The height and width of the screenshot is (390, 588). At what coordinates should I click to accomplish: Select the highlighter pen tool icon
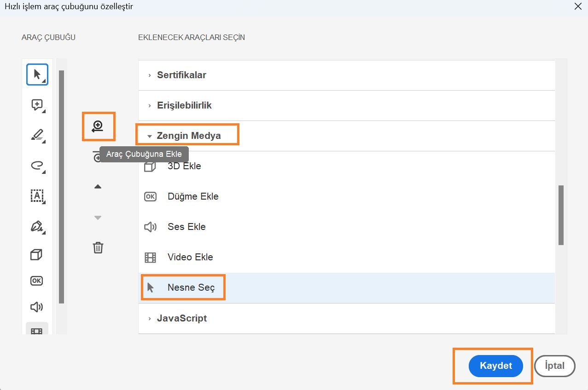point(37,135)
